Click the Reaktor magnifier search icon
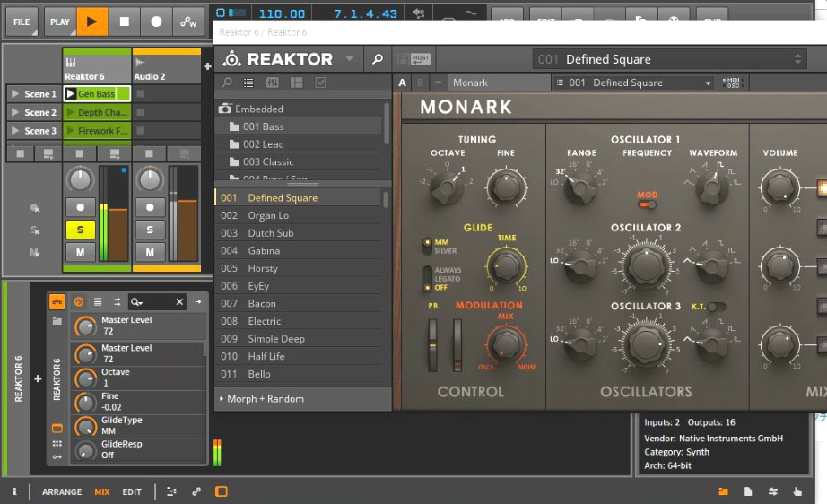 pyautogui.click(x=378, y=58)
